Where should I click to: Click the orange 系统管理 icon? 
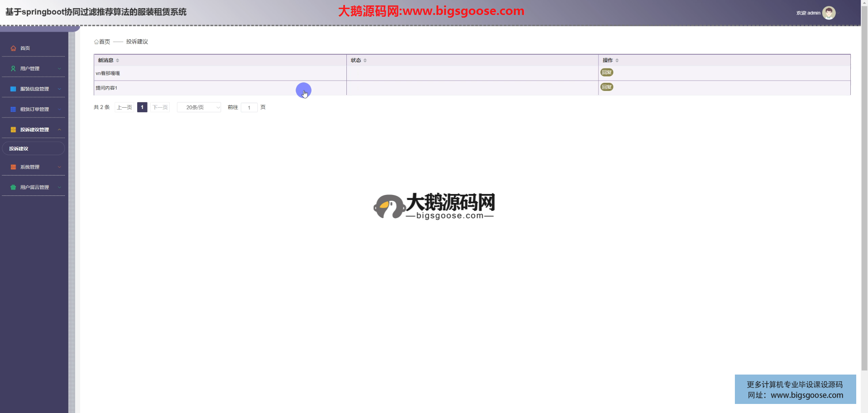click(x=13, y=167)
